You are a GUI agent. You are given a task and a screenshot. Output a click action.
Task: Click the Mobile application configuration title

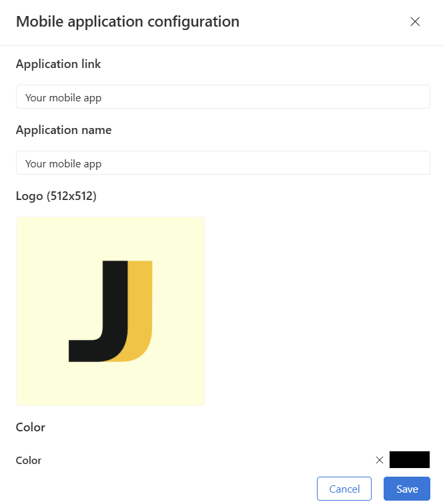(x=127, y=22)
